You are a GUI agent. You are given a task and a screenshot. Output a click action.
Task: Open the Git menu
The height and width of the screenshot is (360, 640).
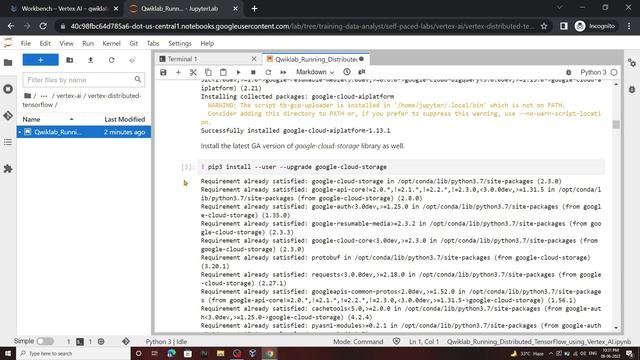tap(133, 43)
